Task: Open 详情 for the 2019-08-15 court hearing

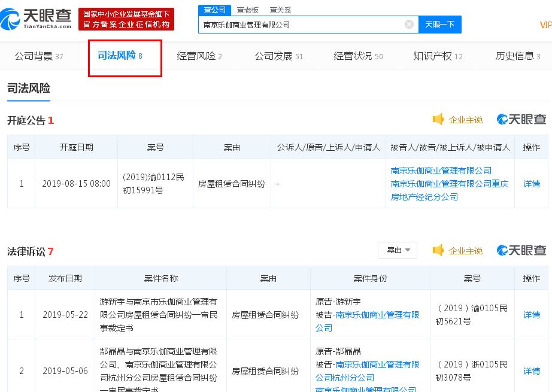Action: [532, 184]
